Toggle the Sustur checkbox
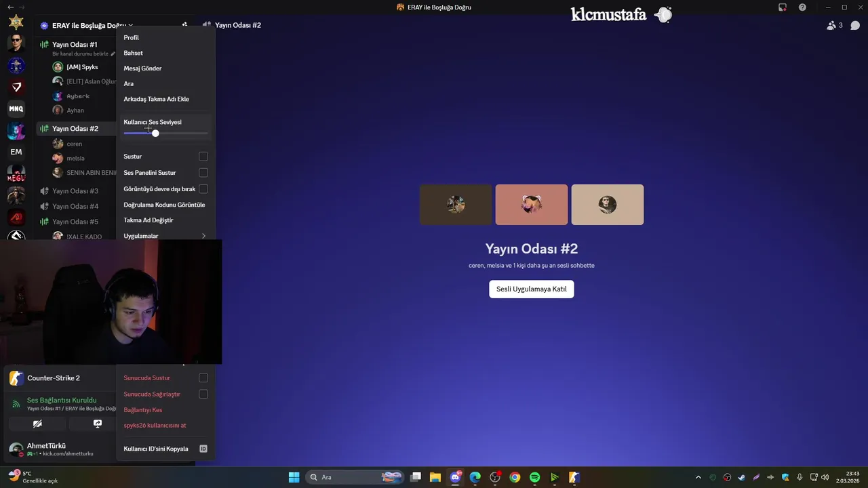Image resolution: width=868 pixels, height=488 pixels. point(203,157)
